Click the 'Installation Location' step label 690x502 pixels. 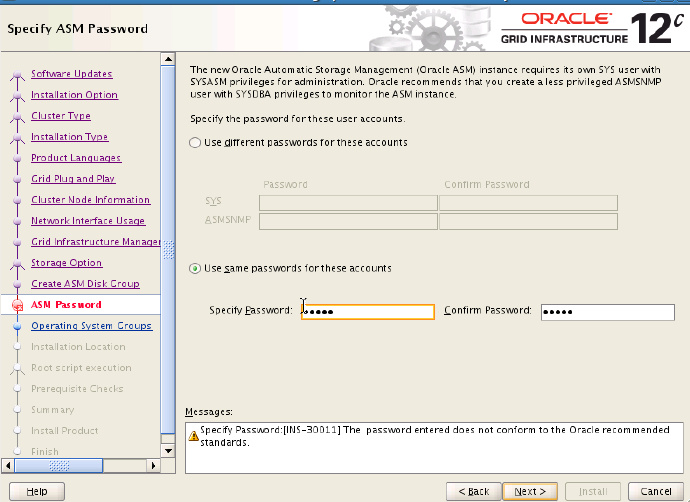point(78,347)
